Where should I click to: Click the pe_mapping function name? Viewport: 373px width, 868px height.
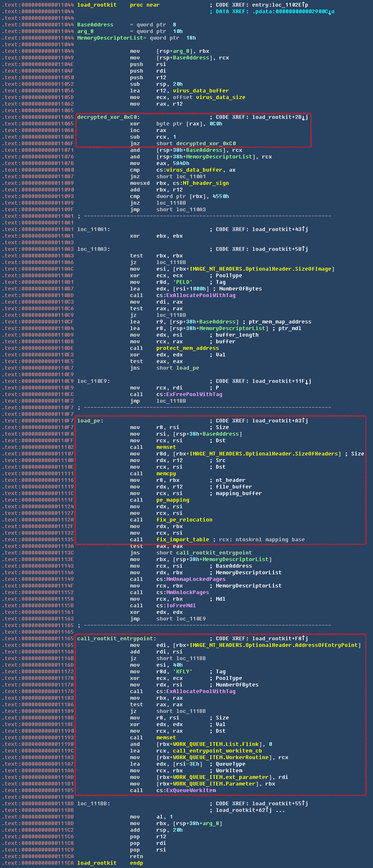pos(172,500)
